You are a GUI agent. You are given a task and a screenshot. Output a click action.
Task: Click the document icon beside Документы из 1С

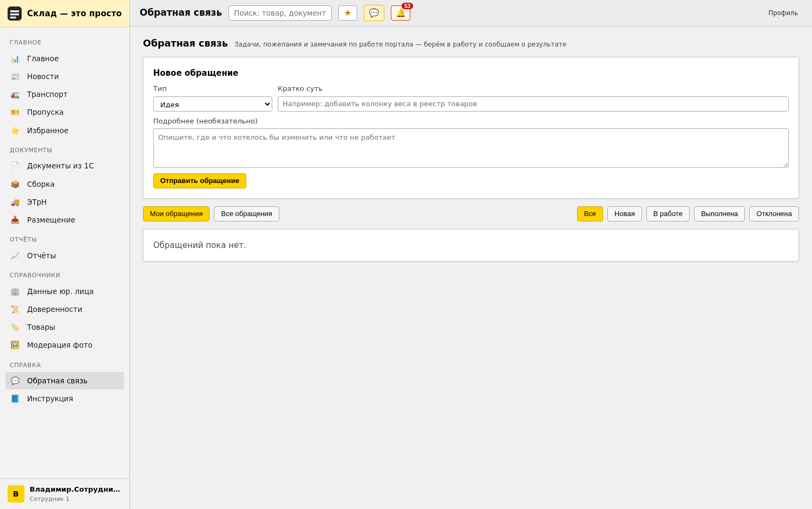[15, 166]
